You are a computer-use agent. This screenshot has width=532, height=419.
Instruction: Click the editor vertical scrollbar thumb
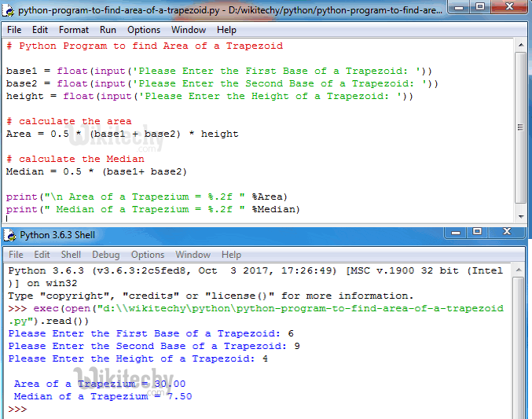520,127
